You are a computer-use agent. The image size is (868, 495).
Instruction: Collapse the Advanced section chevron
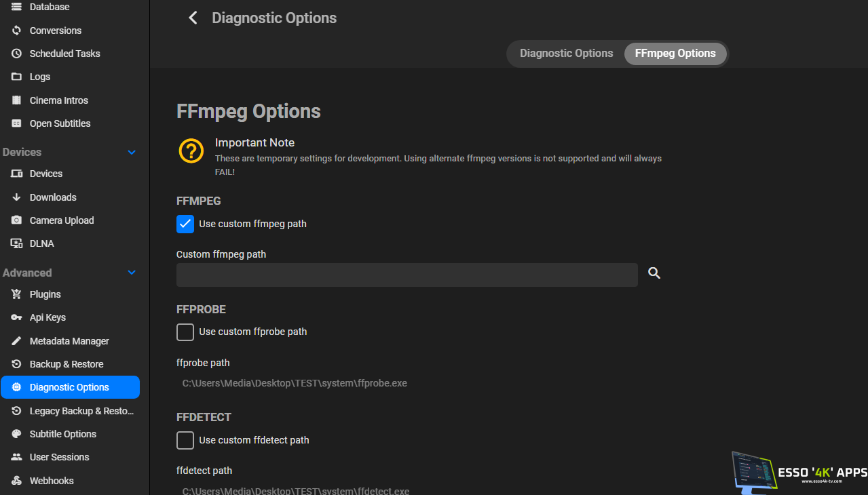pos(132,273)
